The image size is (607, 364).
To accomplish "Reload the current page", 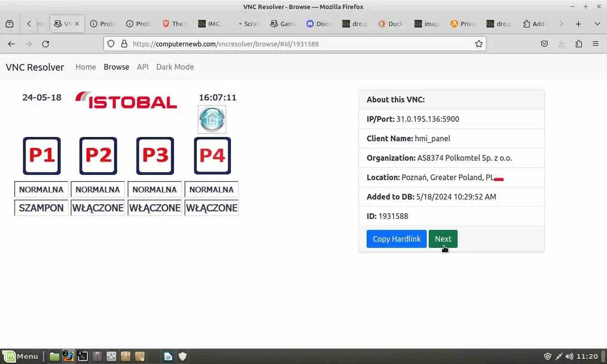I will tap(46, 44).
